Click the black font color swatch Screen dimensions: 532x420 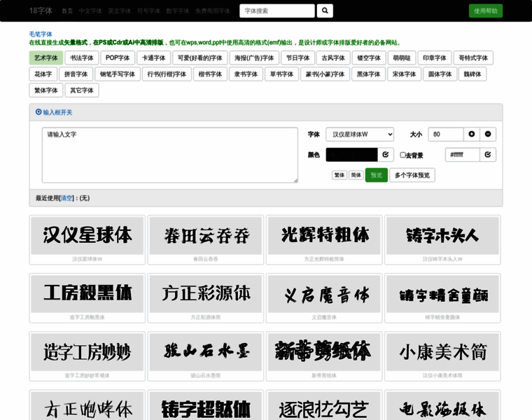[351, 155]
